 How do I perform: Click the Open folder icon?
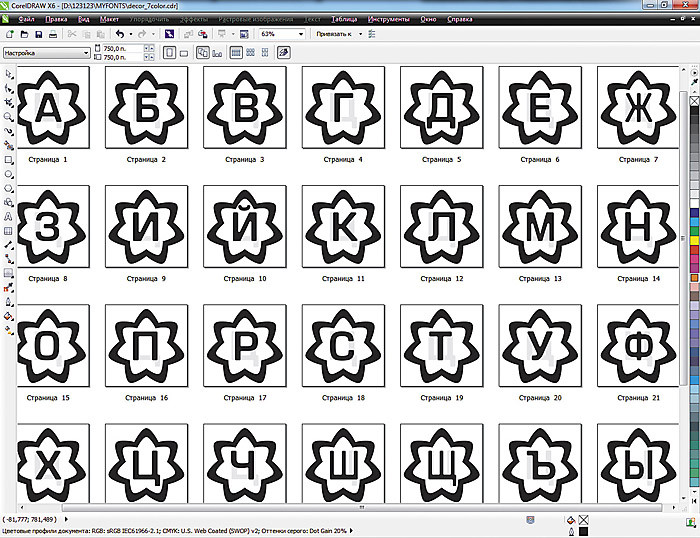pos(25,34)
